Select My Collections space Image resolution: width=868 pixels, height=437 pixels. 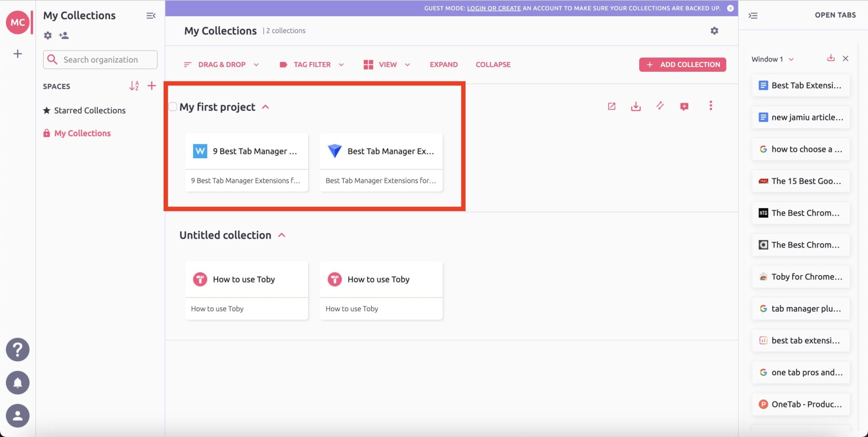pyautogui.click(x=77, y=133)
